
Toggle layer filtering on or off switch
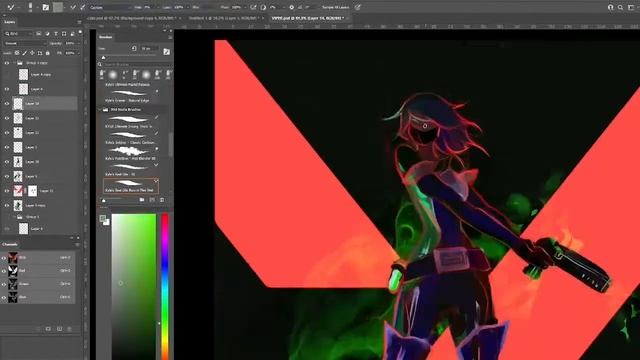pos(80,32)
